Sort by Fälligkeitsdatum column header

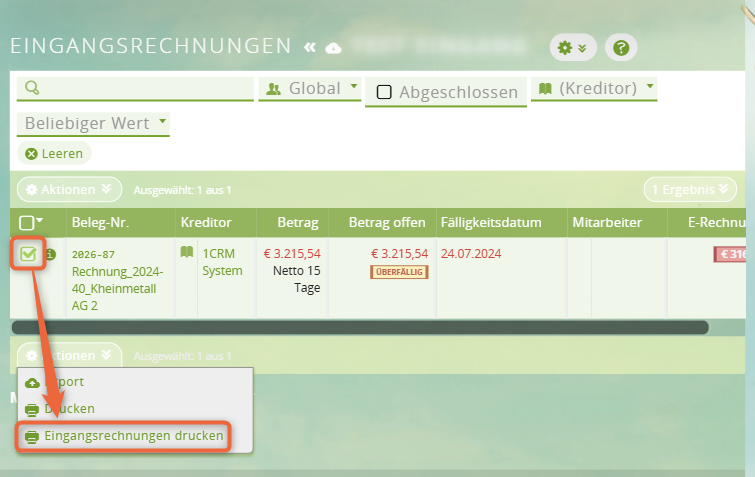pyautogui.click(x=491, y=222)
